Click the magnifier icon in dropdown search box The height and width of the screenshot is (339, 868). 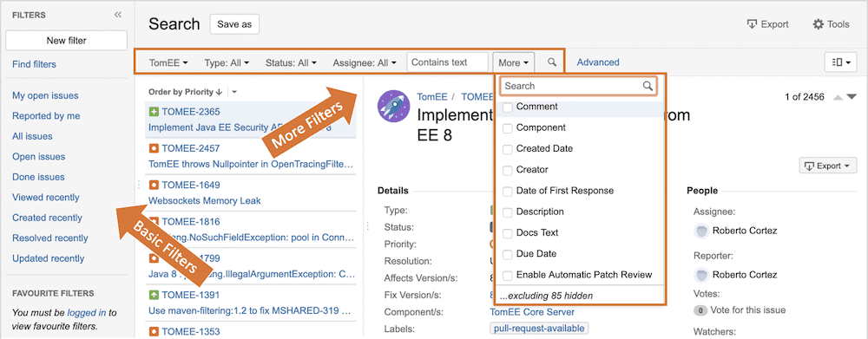(648, 86)
